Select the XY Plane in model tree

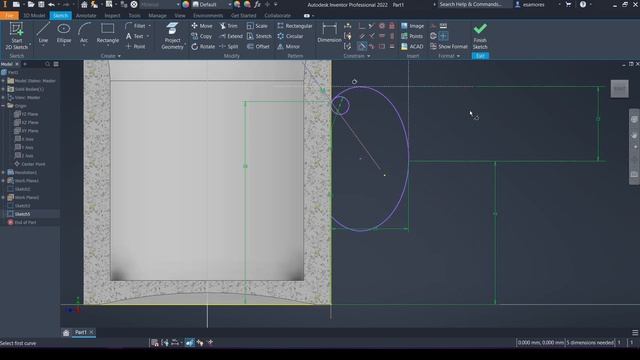30,131
